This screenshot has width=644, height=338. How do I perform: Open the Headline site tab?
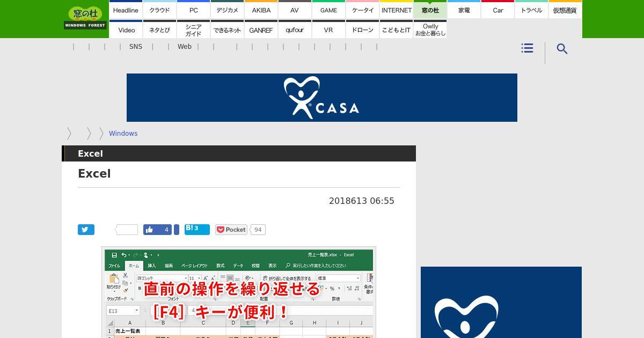(126, 10)
